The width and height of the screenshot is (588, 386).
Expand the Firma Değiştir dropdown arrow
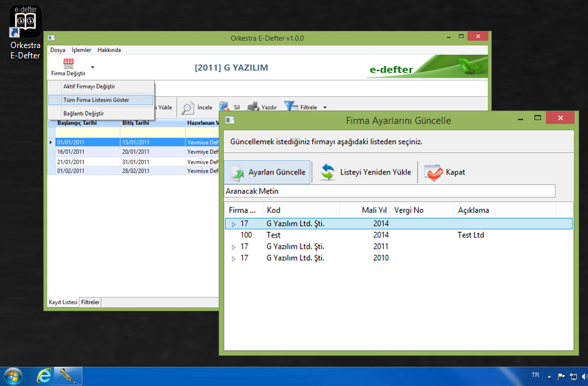pyautogui.click(x=93, y=67)
